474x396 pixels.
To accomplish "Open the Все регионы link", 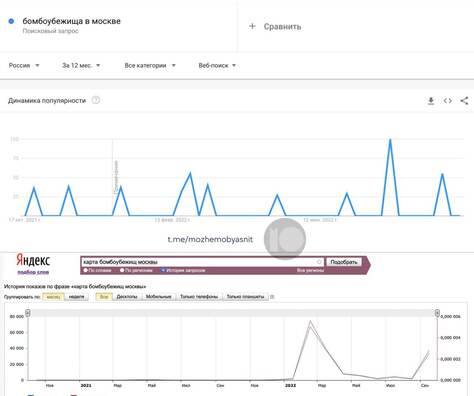I will tap(310, 270).
